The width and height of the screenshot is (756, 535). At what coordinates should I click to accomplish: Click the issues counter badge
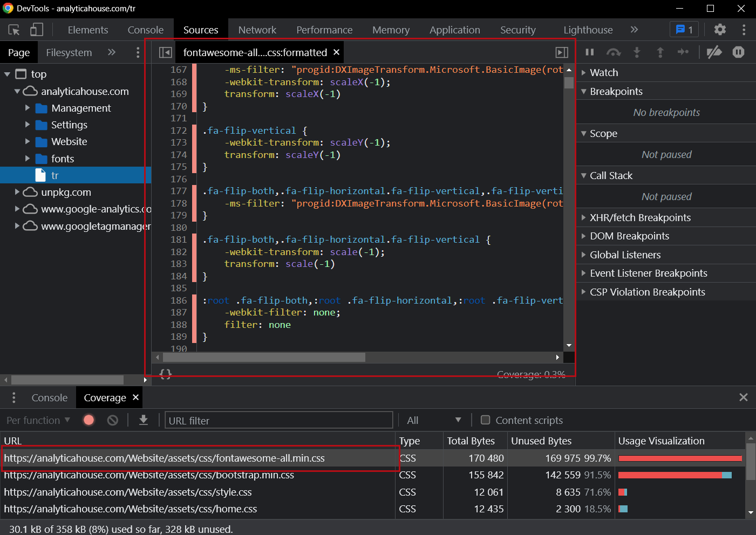684,30
